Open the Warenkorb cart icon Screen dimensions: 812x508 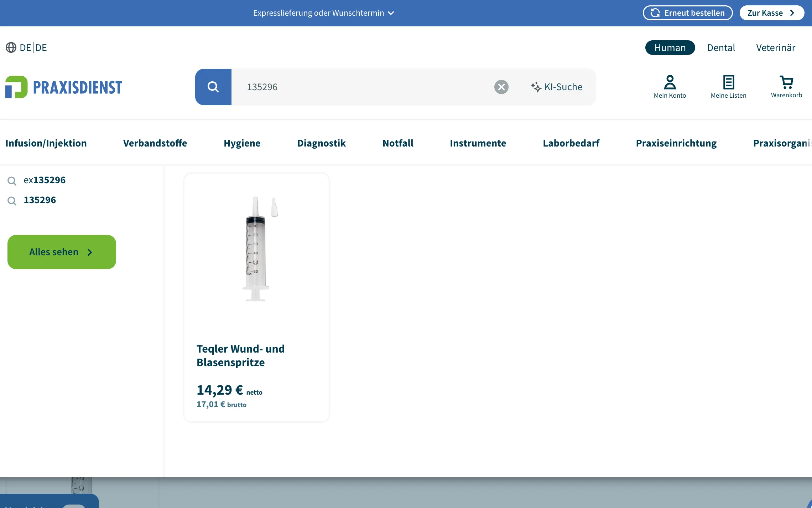[787, 87]
